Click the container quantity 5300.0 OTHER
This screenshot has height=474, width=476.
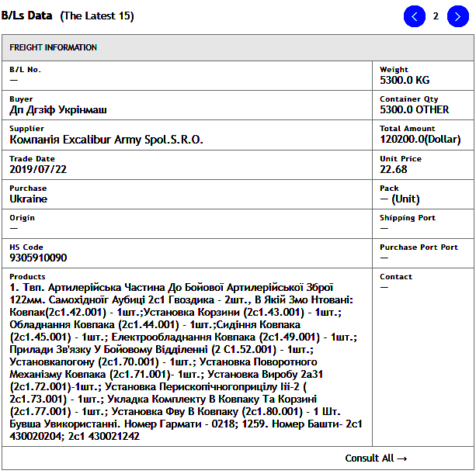point(414,110)
